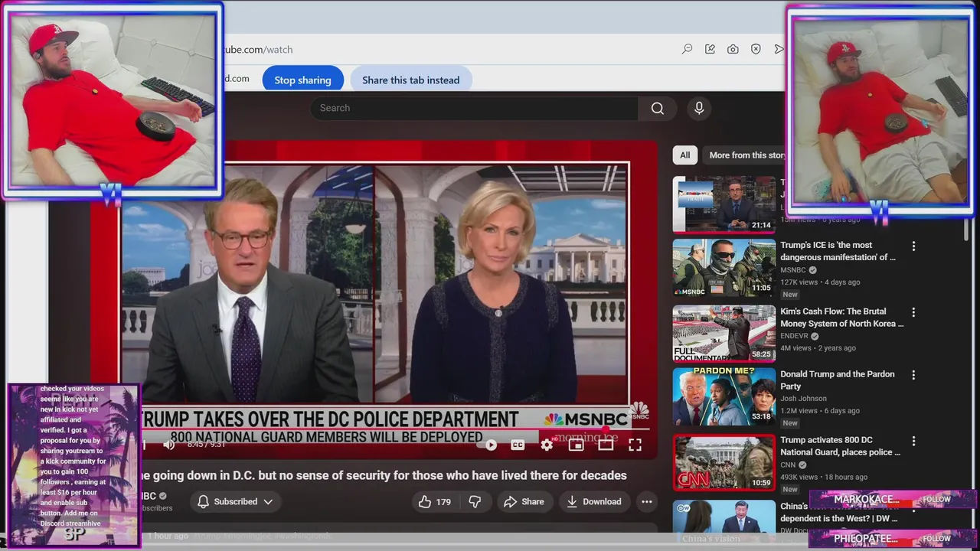The width and height of the screenshot is (980, 551).
Task: Download the video via the Download button
Action: pos(594,502)
